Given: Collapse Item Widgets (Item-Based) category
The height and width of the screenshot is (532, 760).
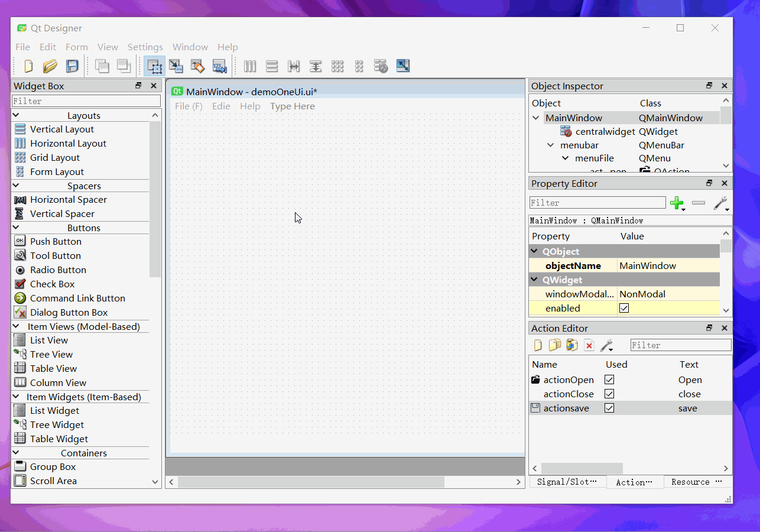Looking at the screenshot, I should [x=16, y=397].
